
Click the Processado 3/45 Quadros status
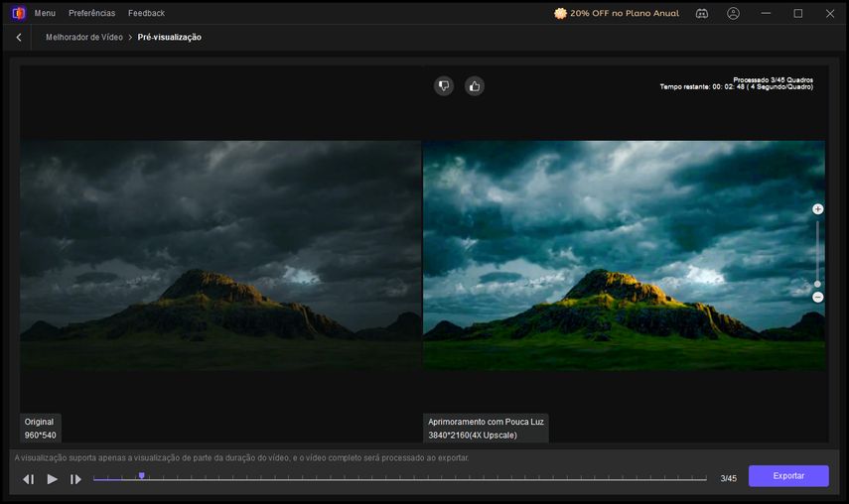coord(774,80)
